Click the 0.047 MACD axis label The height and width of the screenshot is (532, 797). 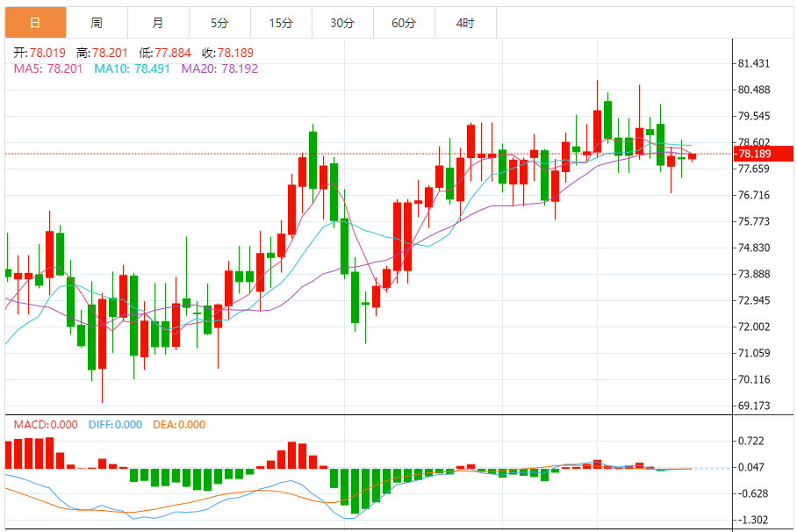coord(750,467)
